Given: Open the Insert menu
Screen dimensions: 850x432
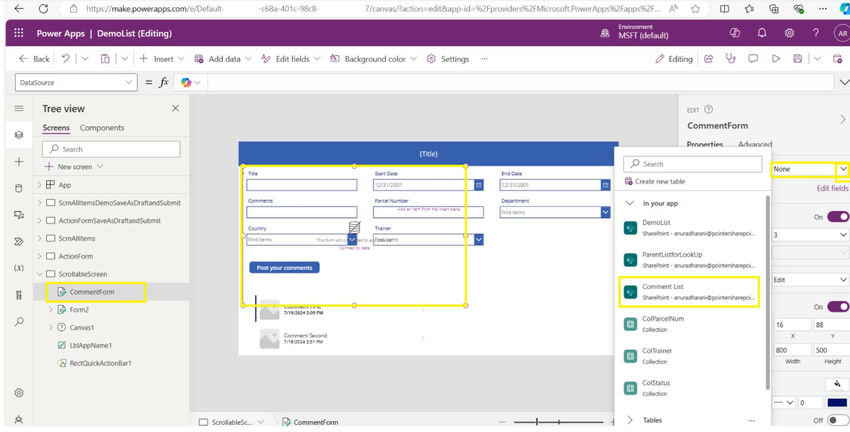Looking at the screenshot, I should (162, 59).
